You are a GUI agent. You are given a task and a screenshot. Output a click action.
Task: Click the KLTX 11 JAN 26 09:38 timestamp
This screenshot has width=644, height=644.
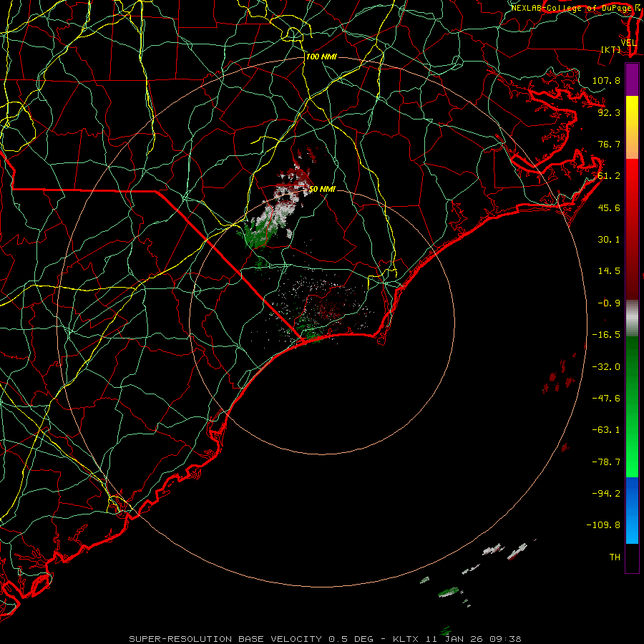pos(457,639)
